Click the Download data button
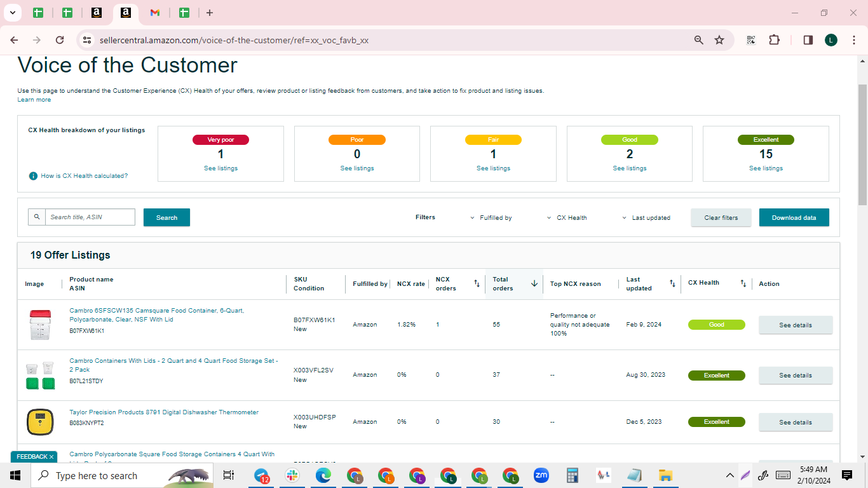This screenshot has height=488, width=868. pyautogui.click(x=794, y=217)
